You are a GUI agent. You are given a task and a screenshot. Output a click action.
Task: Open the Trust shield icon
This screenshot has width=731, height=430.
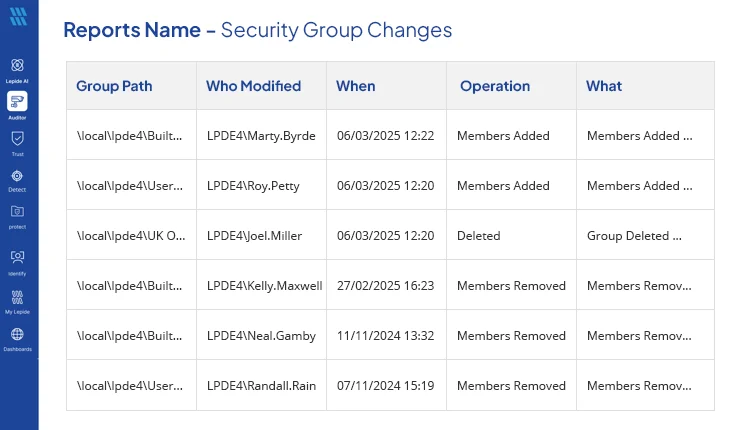click(x=17, y=139)
